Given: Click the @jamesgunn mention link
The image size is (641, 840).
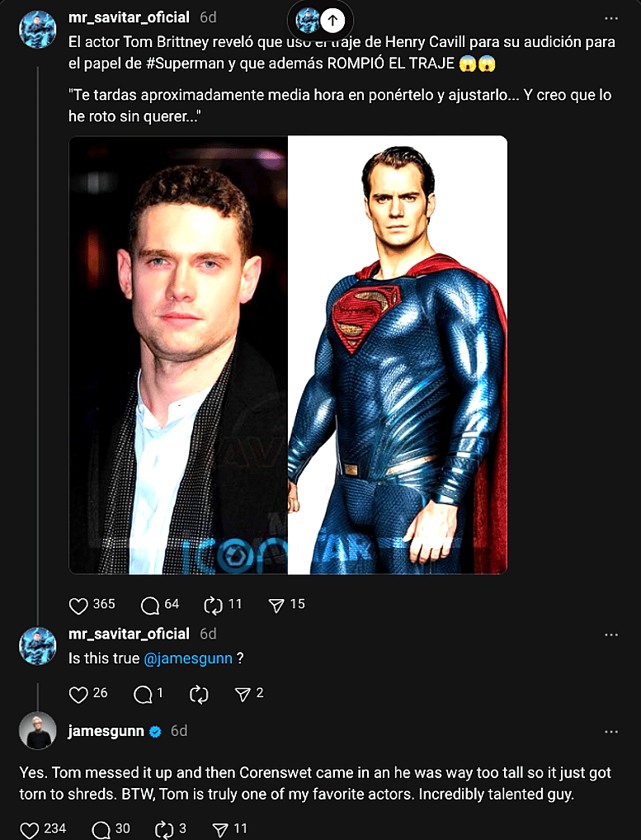Looking at the screenshot, I should pos(188,658).
